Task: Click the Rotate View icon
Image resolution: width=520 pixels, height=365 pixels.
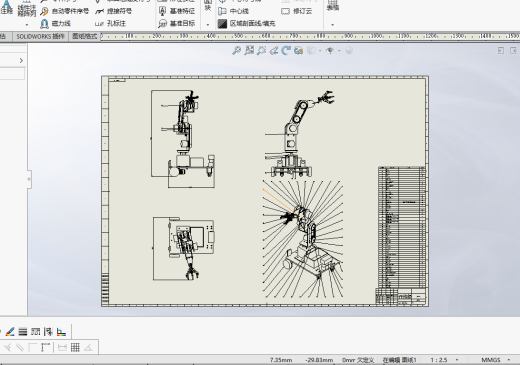Action: coord(274,51)
